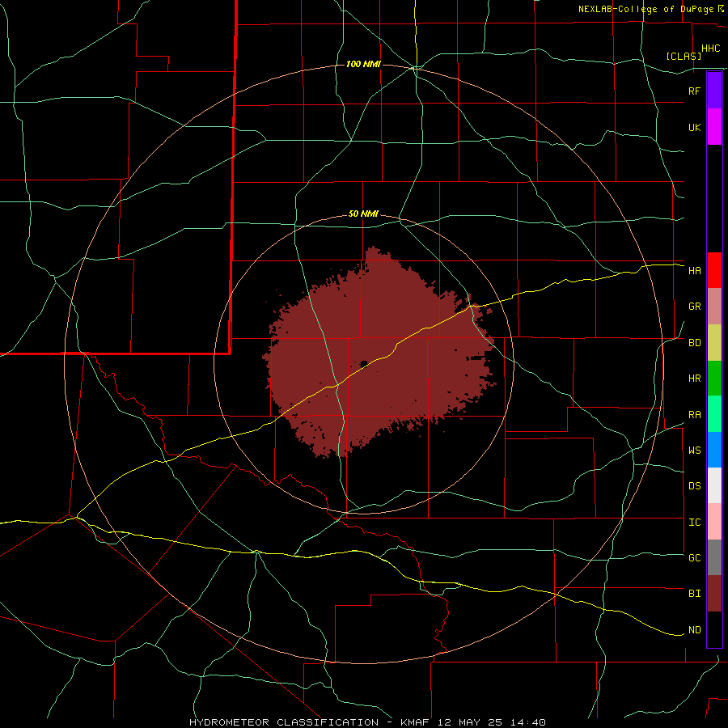Click the HR legend label
This screenshot has height=728, width=728.
(x=695, y=379)
